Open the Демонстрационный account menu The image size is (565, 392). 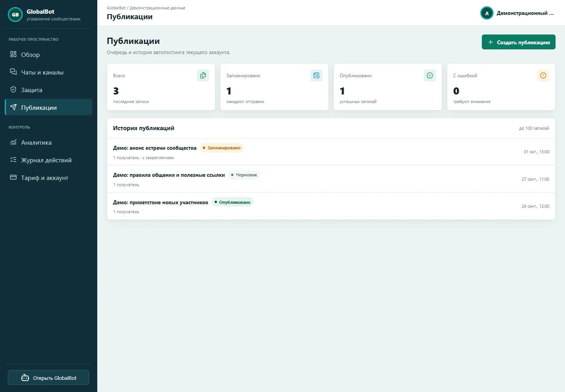(x=517, y=13)
